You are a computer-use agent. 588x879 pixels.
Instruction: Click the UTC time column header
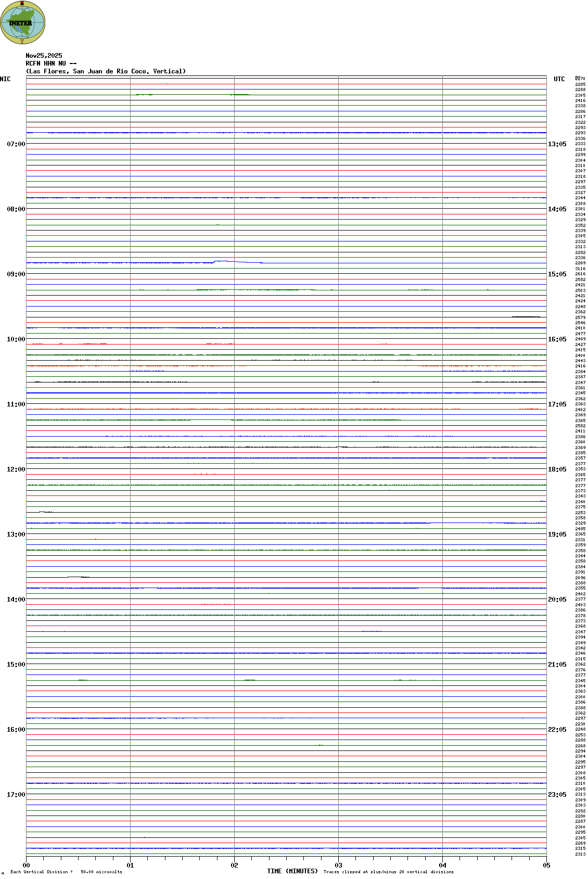tap(559, 79)
